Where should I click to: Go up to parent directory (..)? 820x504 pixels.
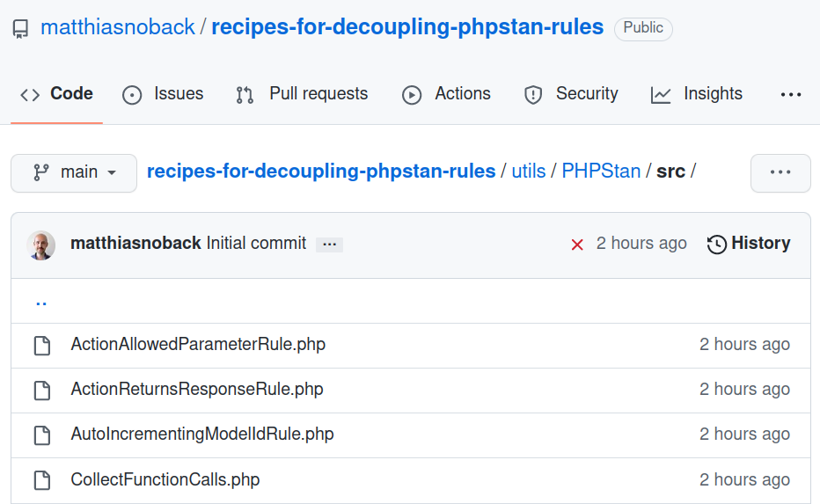[x=41, y=303]
